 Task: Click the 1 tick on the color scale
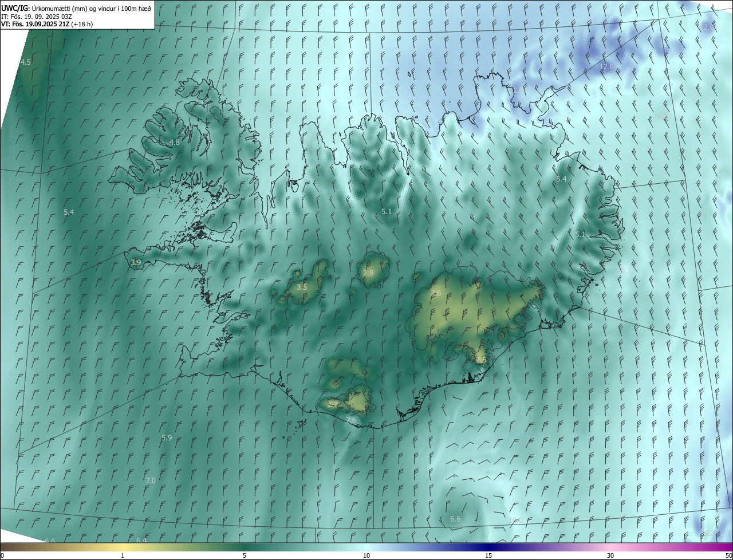click(123, 555)
